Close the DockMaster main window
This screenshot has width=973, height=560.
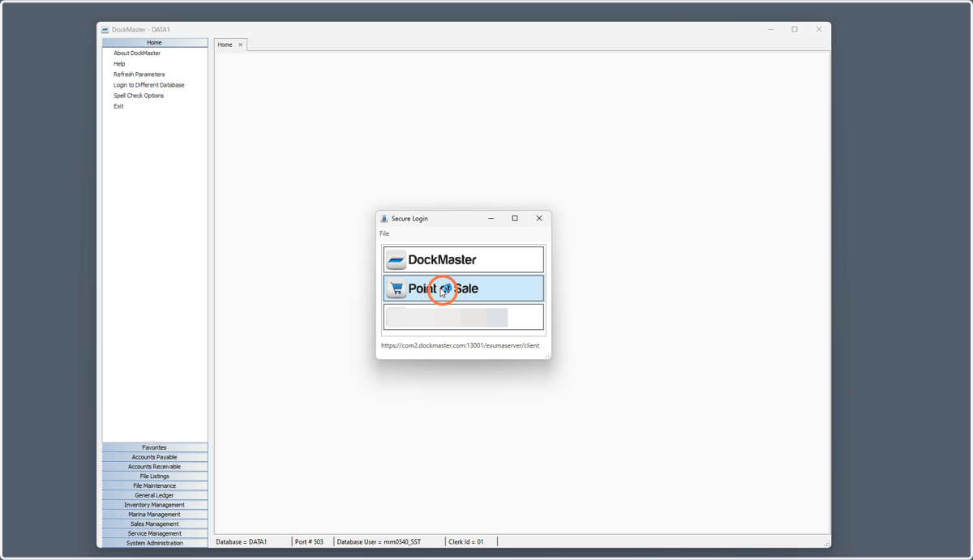tap(819, 29)
